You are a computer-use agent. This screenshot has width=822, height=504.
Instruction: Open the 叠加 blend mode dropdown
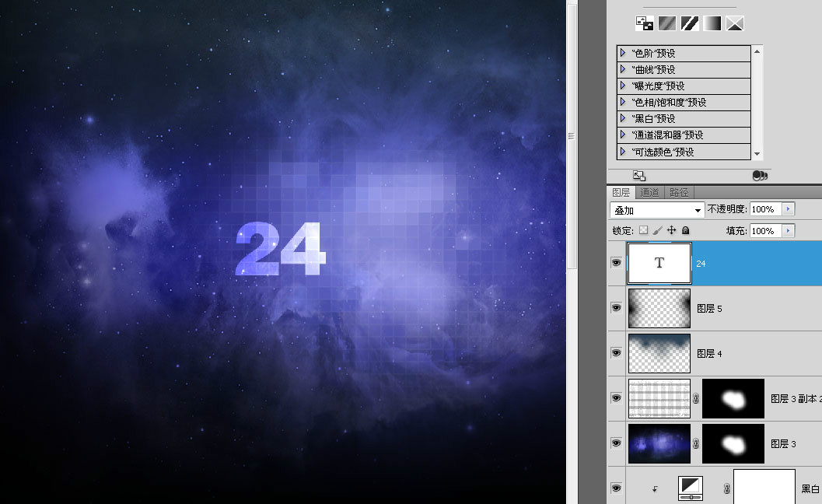[x=656, y=210]
